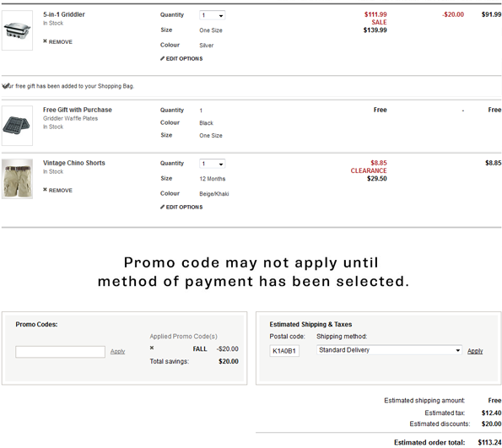Remove the 5-in-1 Griddler from bag
Screen dimensions: 502x448
(x=57, y=42)
